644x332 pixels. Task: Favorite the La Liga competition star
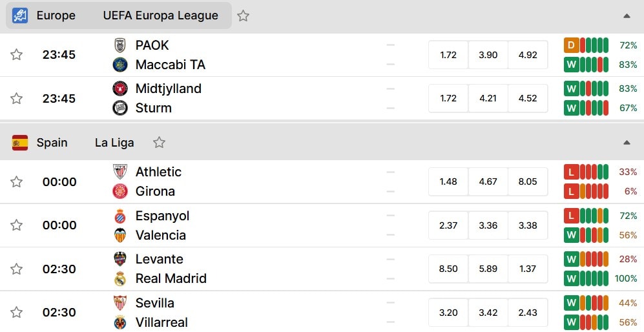tap(159, 143)
